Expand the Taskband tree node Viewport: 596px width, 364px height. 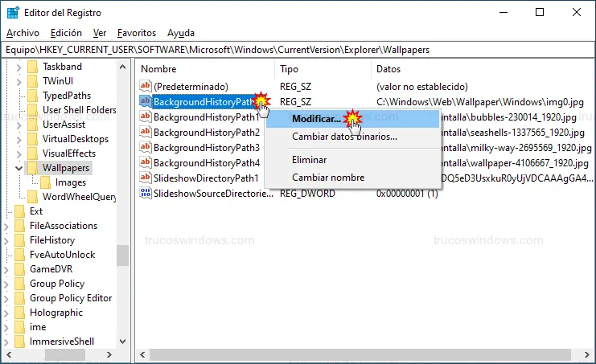[x=19, y=67]
